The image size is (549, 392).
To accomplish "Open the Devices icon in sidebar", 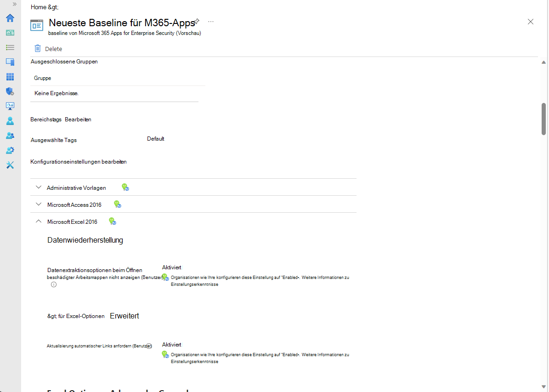I will (x=10, y=62).
